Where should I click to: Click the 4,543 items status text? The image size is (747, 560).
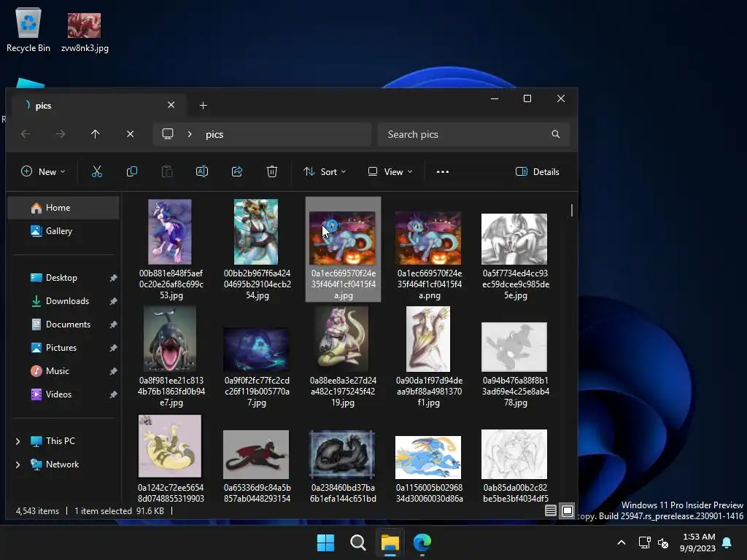click(x=37, y=511)
